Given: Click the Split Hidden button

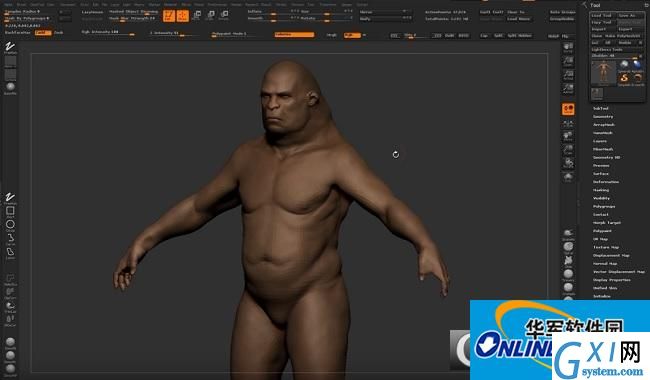Looking at the screenshot, I should point(519,36).
